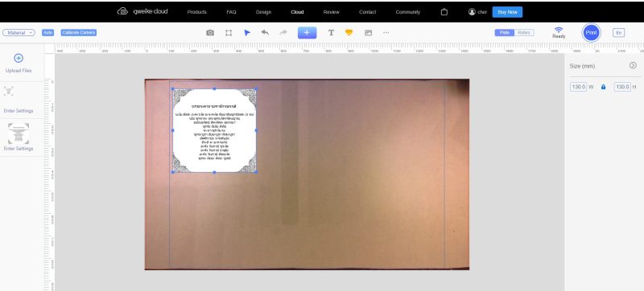
Task: Switch to Plate mode
Action: pyautogui.click(x=505, y=32)
